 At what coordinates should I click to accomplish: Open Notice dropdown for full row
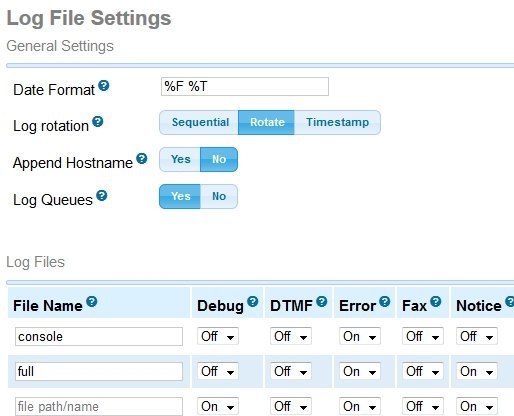(x=477, y=371)
